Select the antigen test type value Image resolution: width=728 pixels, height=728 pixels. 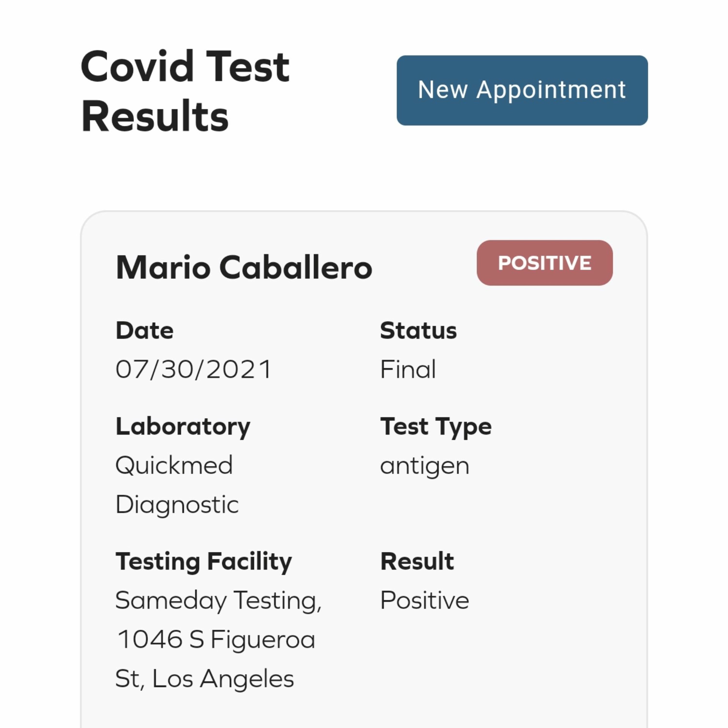(425, 466)
